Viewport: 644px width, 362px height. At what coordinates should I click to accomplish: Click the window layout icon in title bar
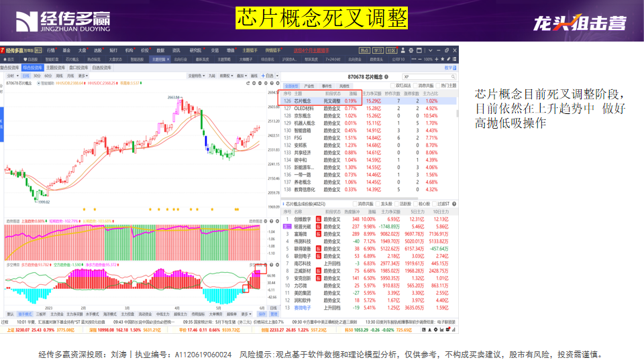point(419,50)
